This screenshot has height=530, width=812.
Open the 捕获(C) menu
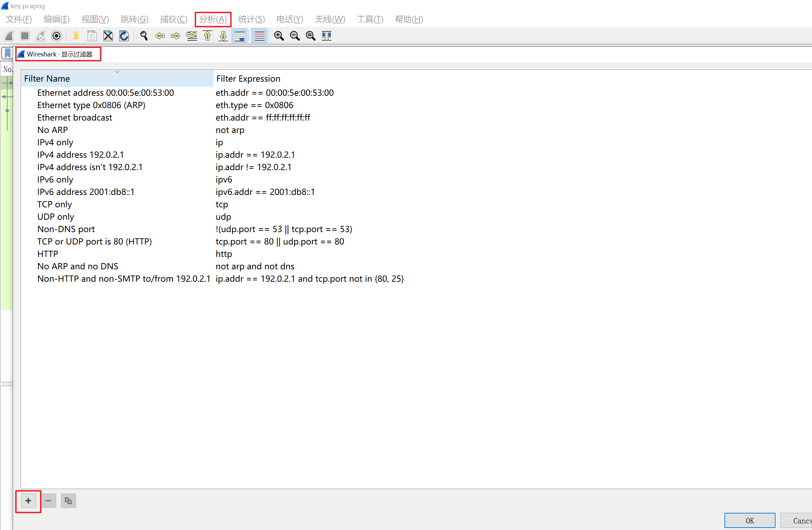tap(174, 19)
